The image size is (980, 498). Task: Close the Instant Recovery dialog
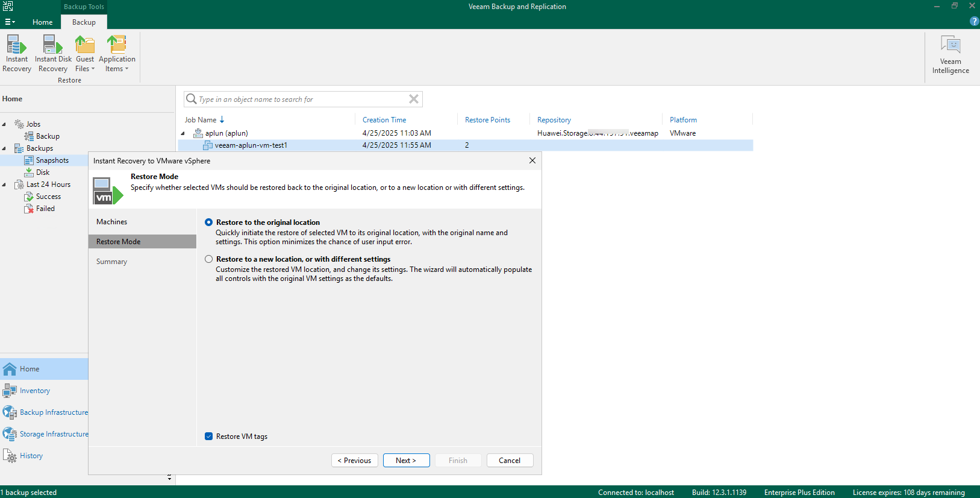pyautogui.click(x=532, y=160)
